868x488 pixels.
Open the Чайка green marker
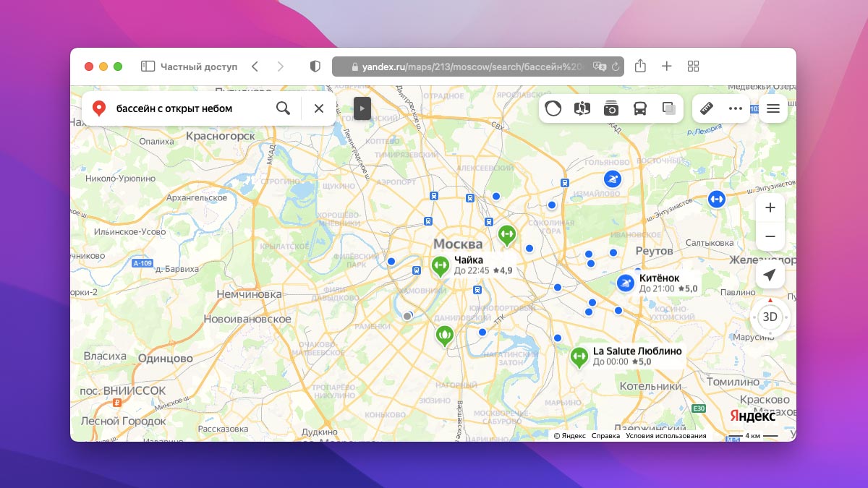440,267
